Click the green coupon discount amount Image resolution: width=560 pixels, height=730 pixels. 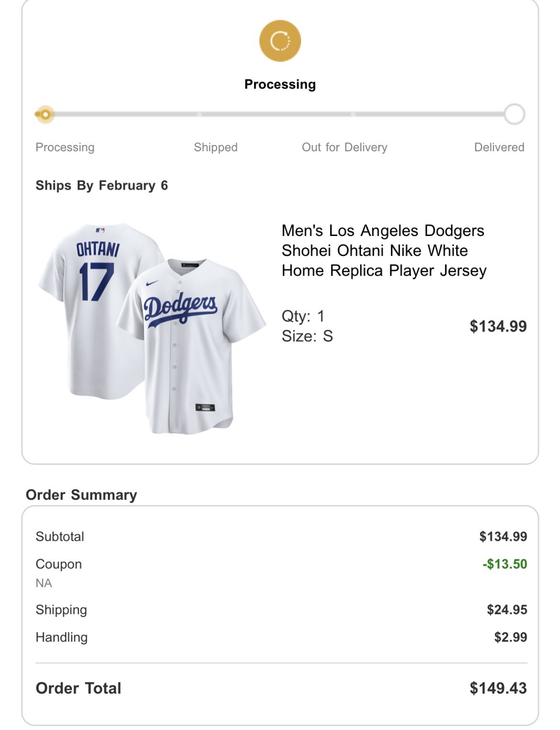[x=504, y=564]
